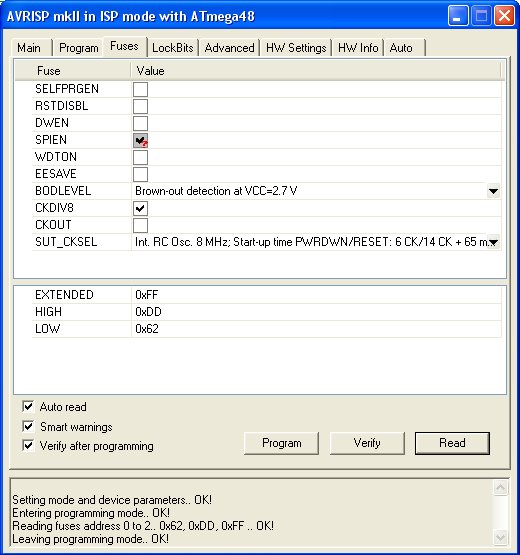Enable the CKOUT fuse checkbox

point(140,225)
